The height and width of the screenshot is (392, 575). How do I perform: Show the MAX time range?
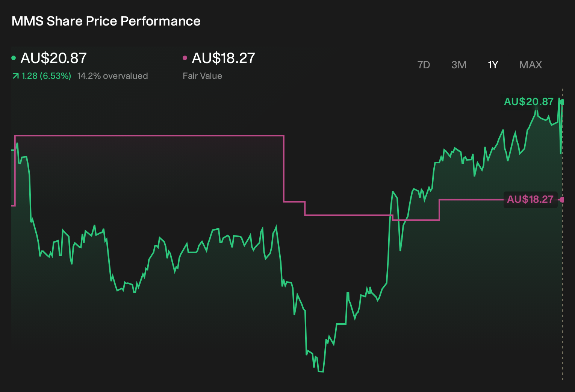pyautogui.click(x=530, y=65)
